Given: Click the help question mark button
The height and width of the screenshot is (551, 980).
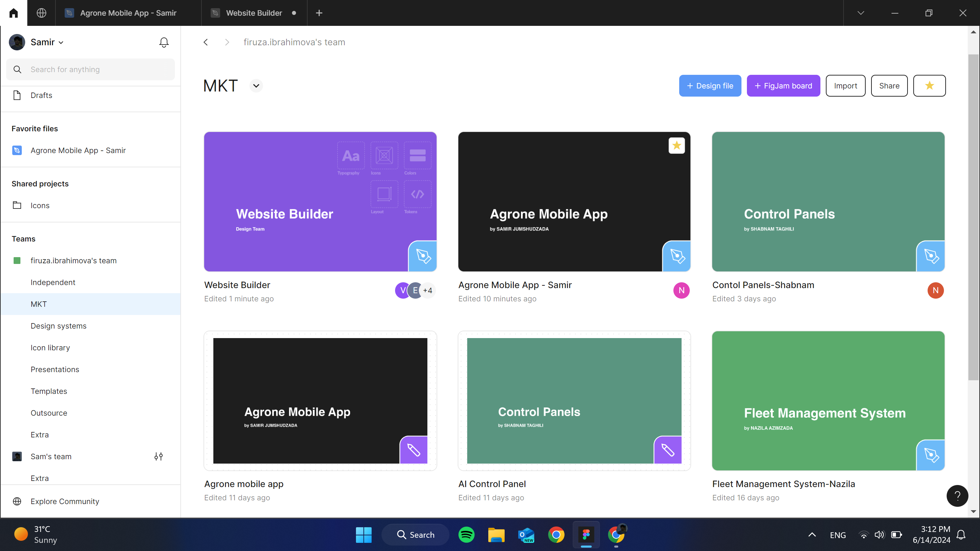Looking at the screenshot, I should coord(957,496).
